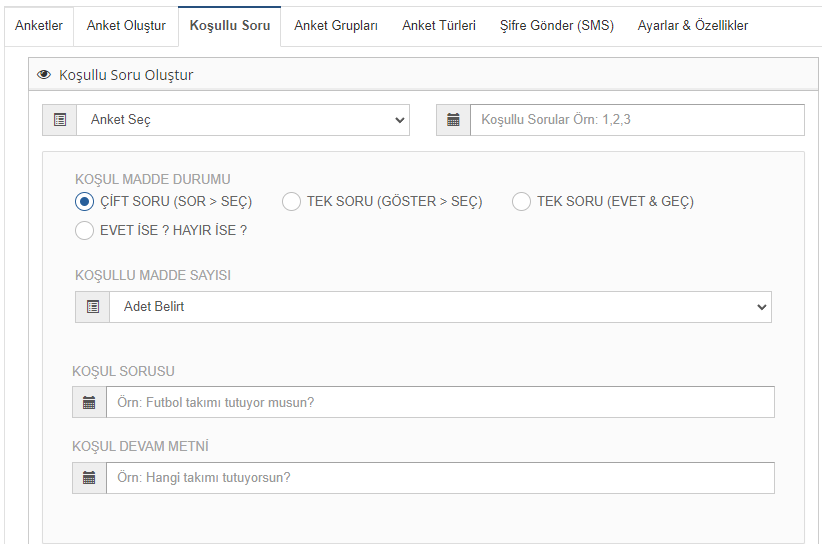Click the calendar icon beside Koşul Devam Metni field
Screen dimensions: 822x544
coord(89,478)
